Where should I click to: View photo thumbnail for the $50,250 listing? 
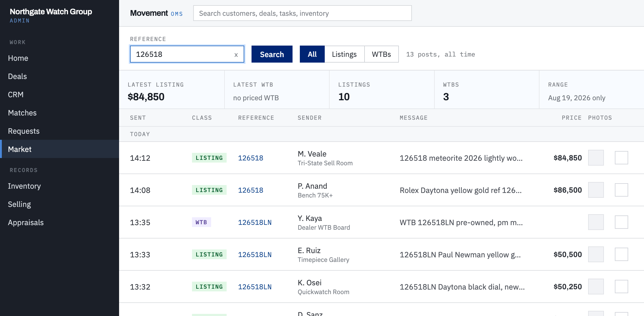(x=596, y=287)
